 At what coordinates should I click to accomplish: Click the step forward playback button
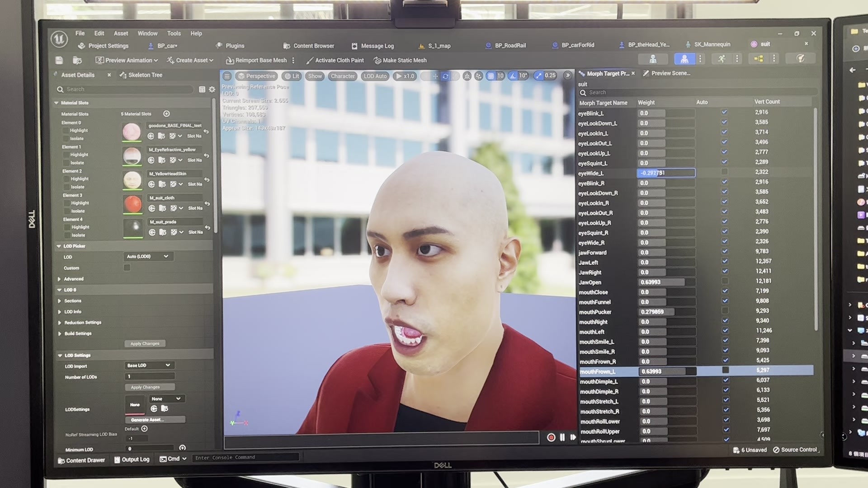point(573,437)
